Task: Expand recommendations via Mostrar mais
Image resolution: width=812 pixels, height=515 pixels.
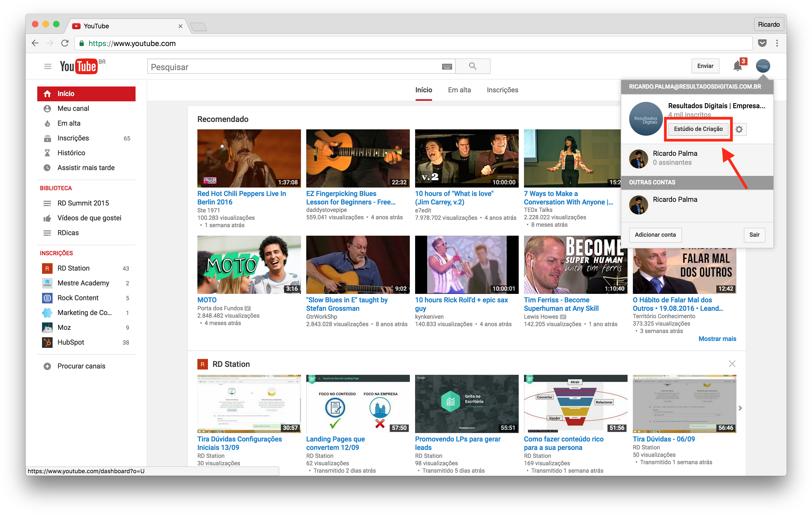Action: tap(717, 339)
